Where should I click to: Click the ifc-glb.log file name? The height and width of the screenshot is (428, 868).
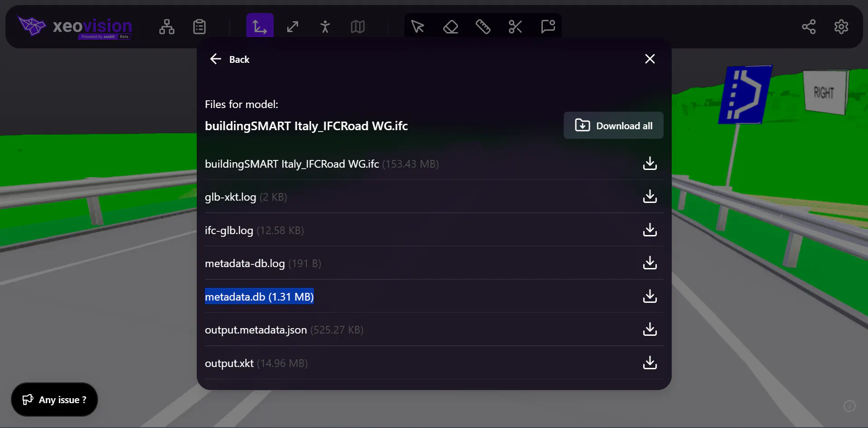(x=229, y=230)
